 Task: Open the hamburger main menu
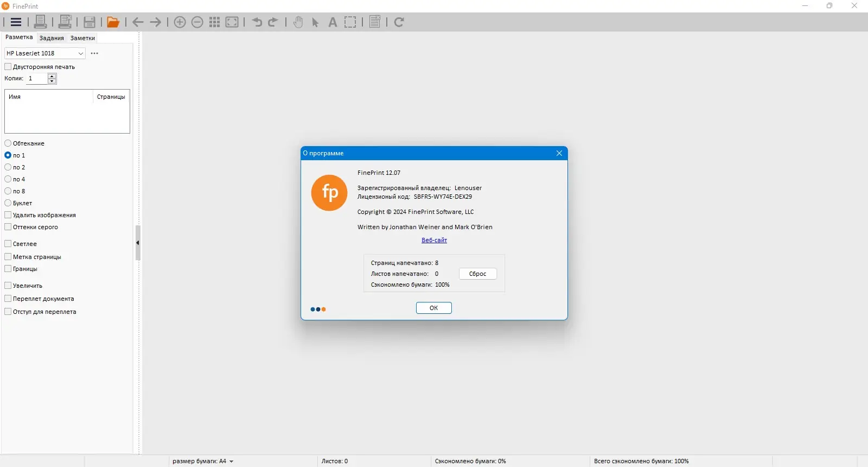click(x=16, y=22)
